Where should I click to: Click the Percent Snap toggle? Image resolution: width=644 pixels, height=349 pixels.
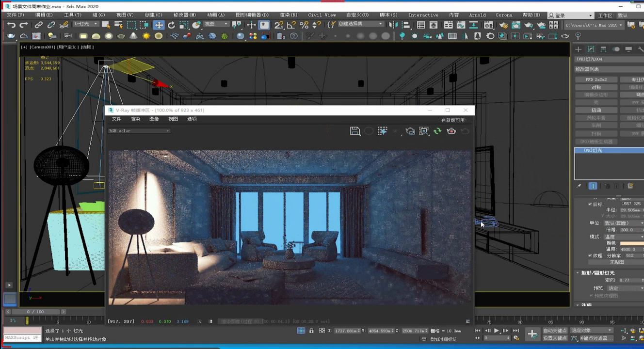coord(304,25)
